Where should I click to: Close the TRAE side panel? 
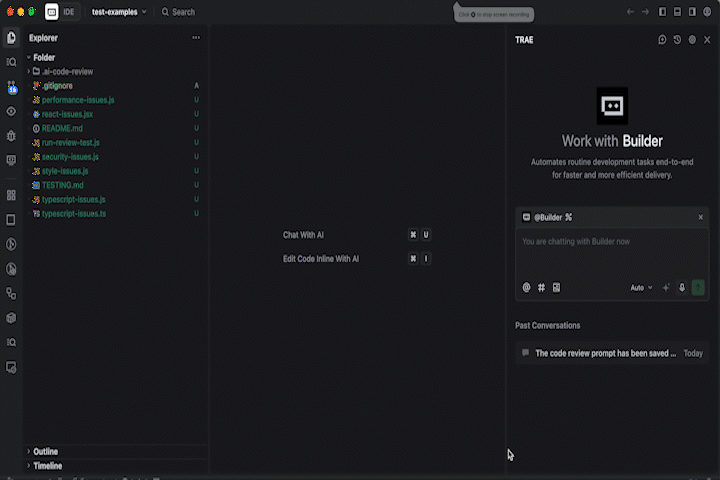(707, 40)
